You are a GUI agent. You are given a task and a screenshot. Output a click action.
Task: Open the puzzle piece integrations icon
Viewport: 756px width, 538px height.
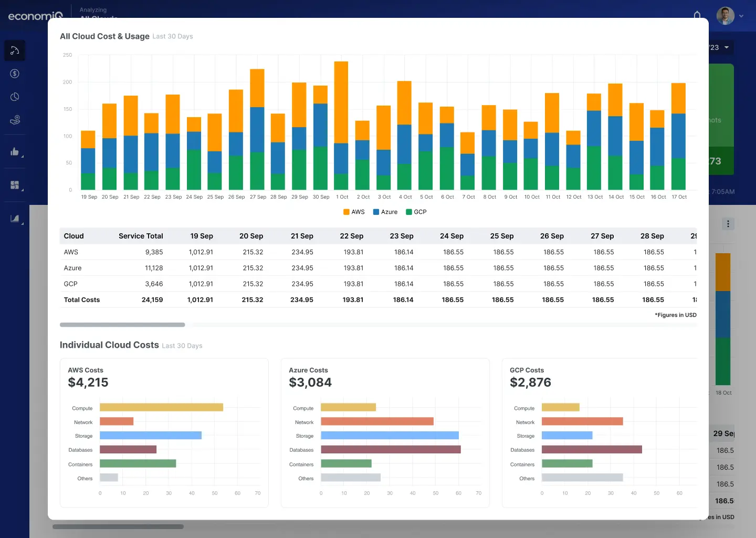click(15, 185)
